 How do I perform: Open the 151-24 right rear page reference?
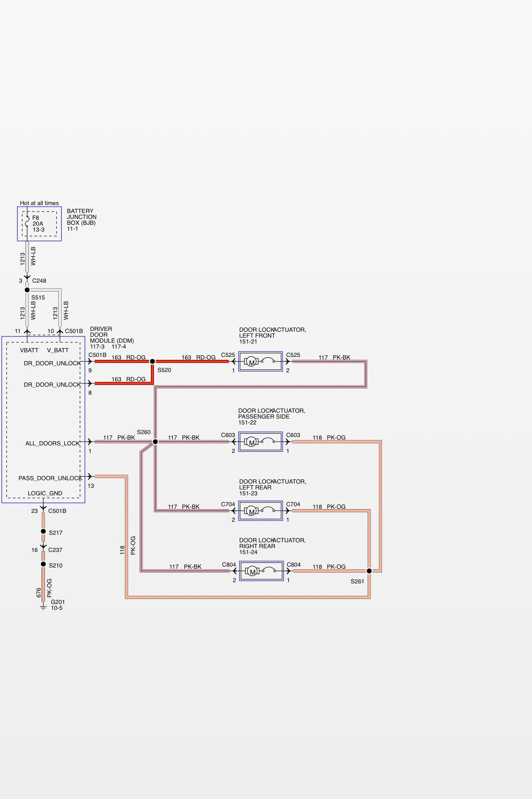[248, 552]
